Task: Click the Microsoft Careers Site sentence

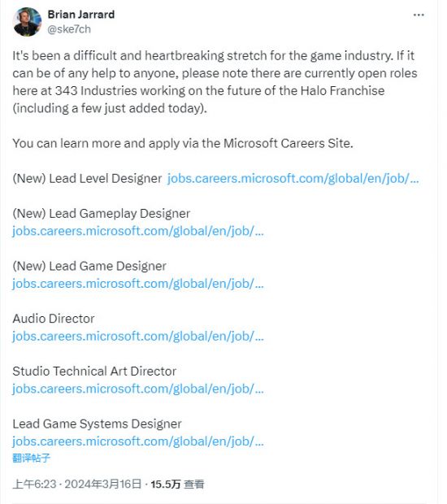Action: (x=183, y=143)
